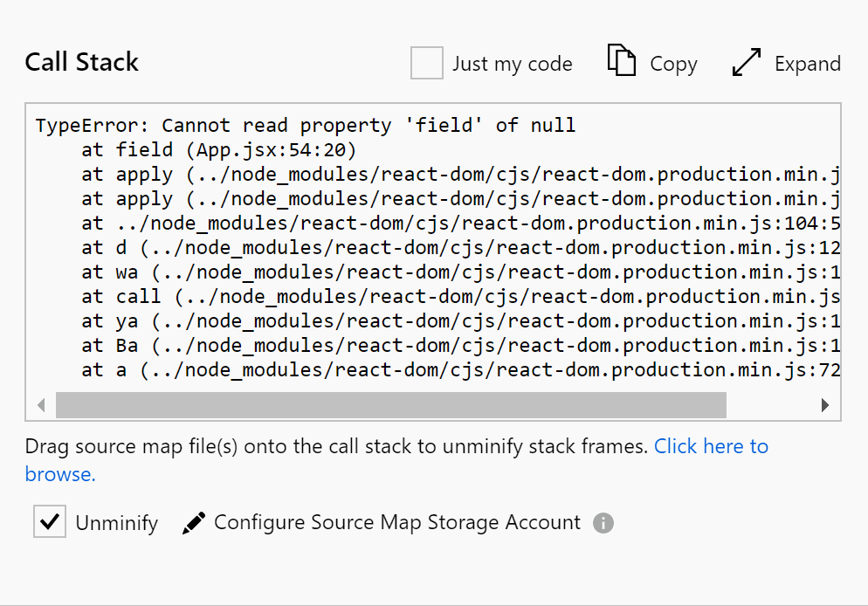Click the Just my code label
The width and height of the screenshot is (868, 606).
[x=512, y=64]
